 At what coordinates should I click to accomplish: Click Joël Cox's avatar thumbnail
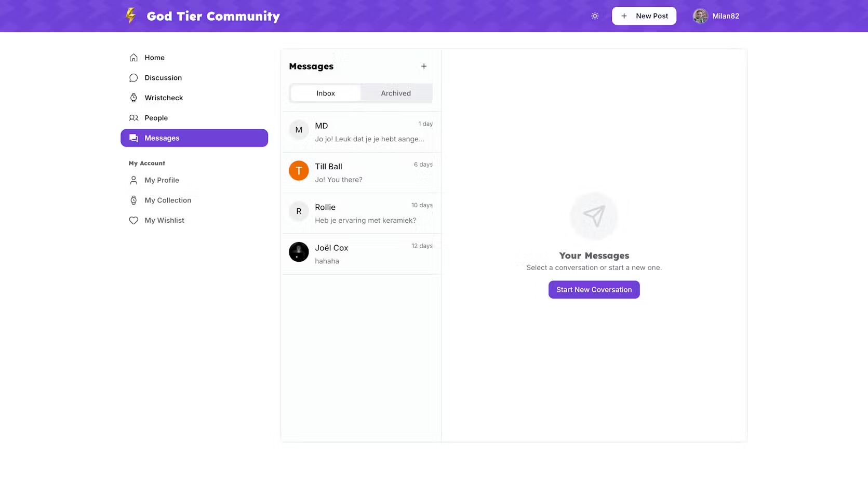pos(299,252)
